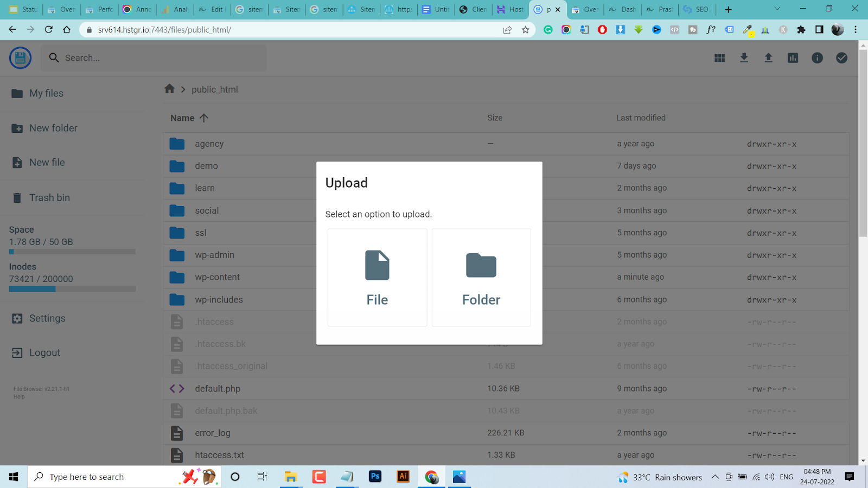868x488 pixels.
Task: Switch to the Dash browser tab
Action: click(x=622, y=9)
